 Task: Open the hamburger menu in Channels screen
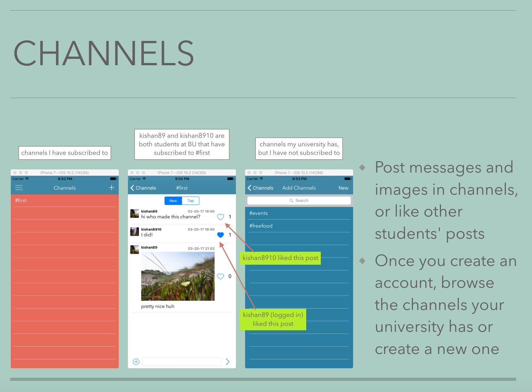click(19, 188)
